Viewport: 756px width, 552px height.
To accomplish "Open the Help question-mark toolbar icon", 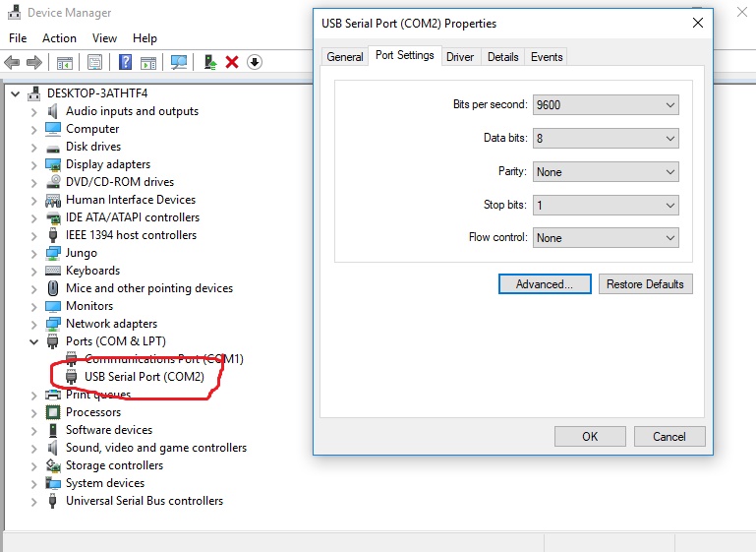I will pyautogui.click(x=125, y=62).
